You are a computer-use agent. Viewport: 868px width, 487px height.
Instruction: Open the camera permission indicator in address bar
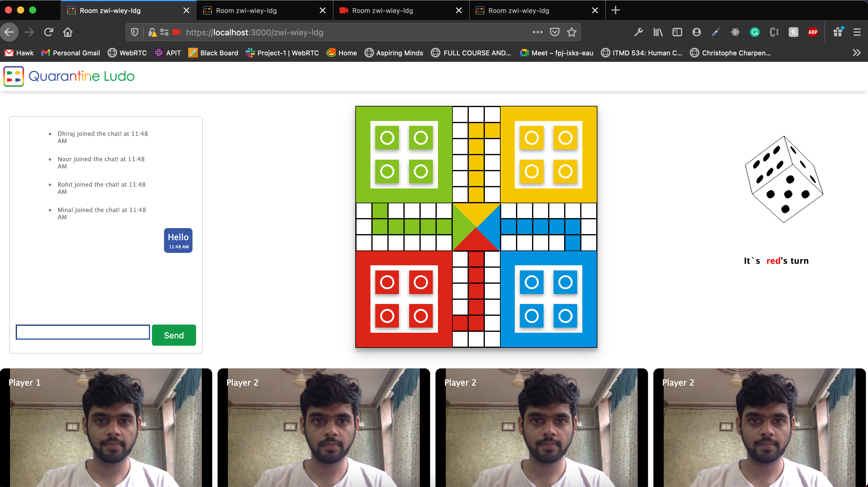coord(176,32)
